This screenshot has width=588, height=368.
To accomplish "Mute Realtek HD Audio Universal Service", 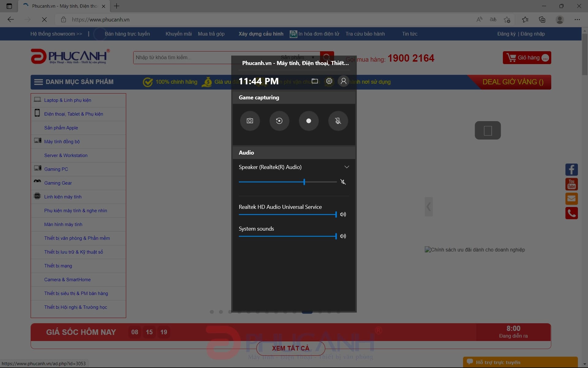I will [343, 214].
